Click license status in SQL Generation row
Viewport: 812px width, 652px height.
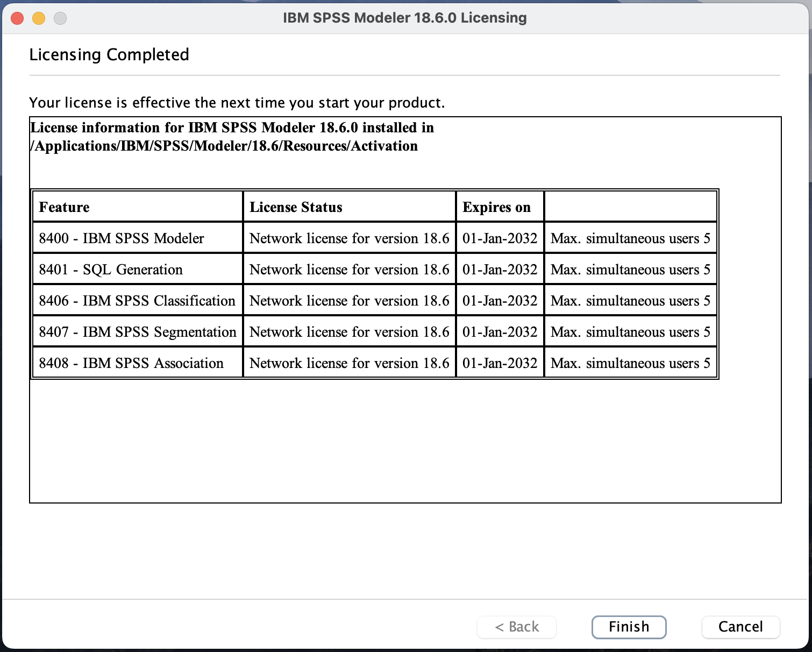tap(350, 270)
